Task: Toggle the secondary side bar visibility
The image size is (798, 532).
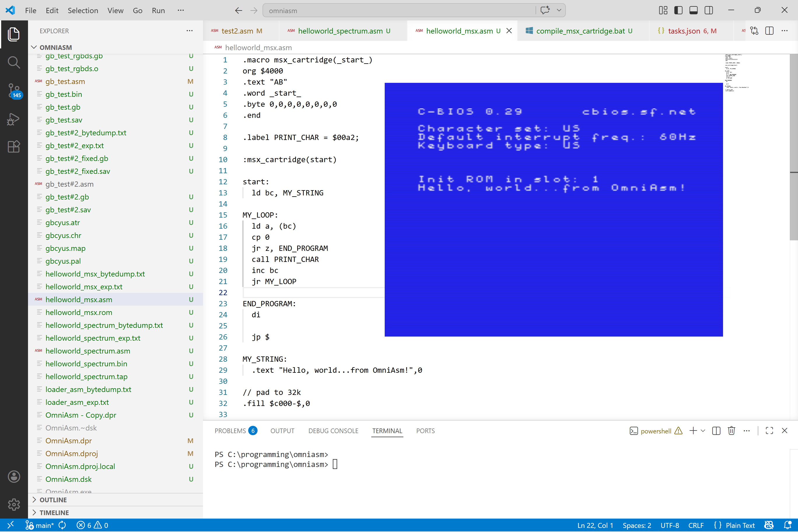Action: pyautogui.click(x=709, y=10)
